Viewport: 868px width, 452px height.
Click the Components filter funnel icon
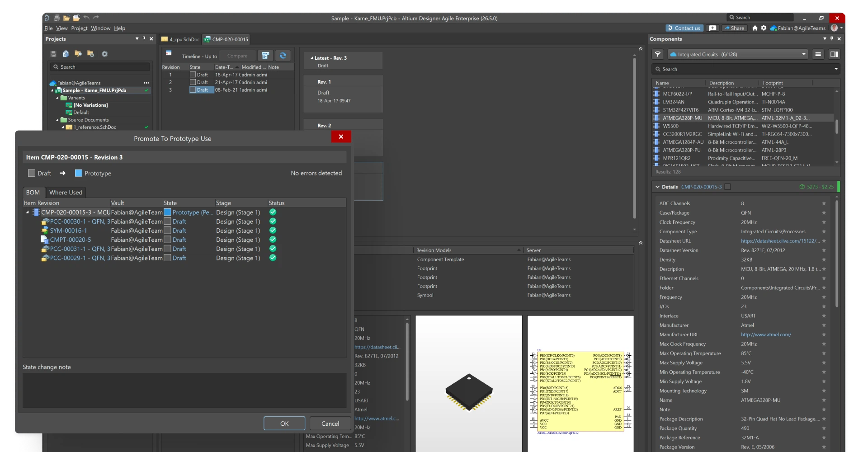pos(658,54)
